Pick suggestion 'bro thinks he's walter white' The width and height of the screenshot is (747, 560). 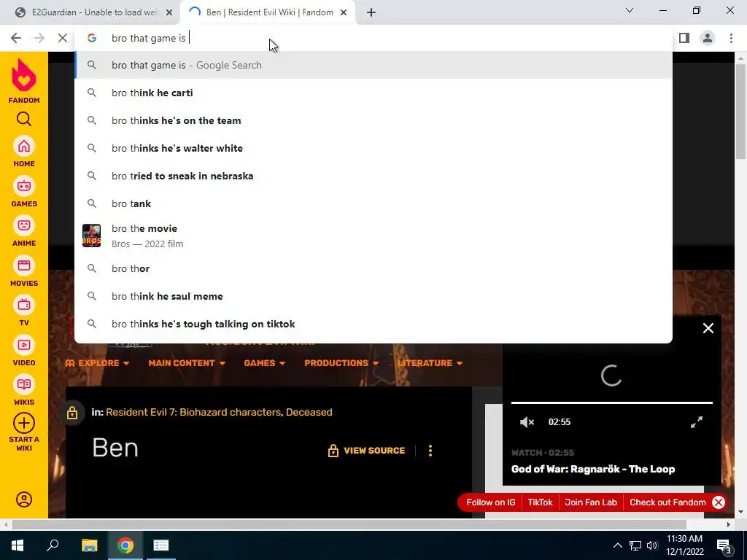coord(373,148)
